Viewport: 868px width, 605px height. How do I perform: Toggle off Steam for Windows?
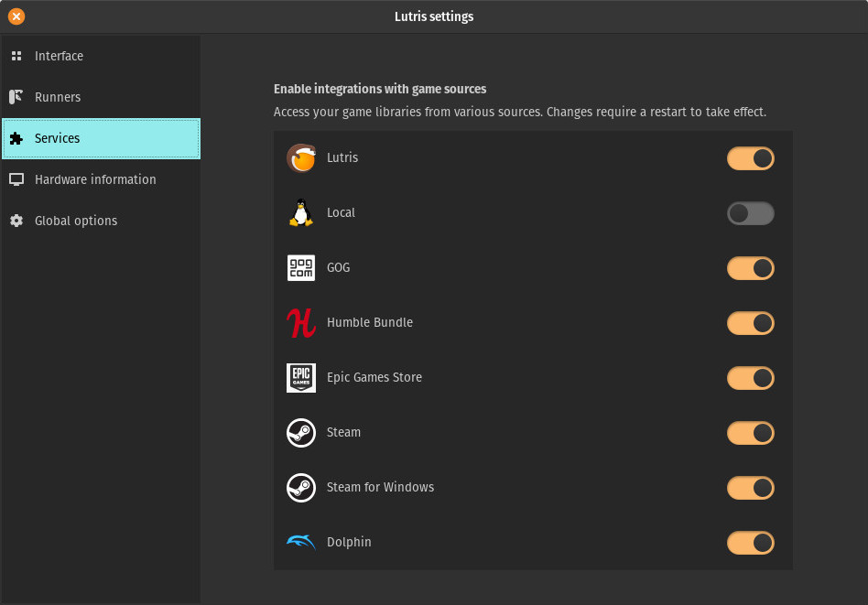point(750,487)
